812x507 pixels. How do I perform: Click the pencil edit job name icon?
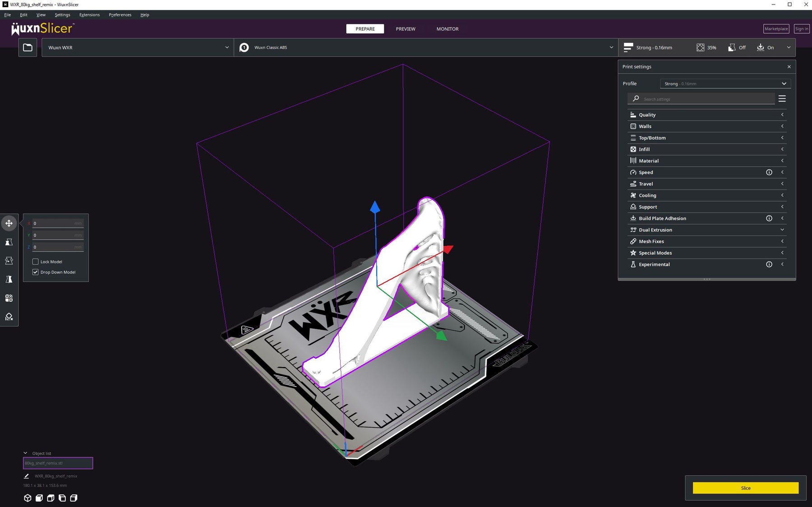point(26,476)
